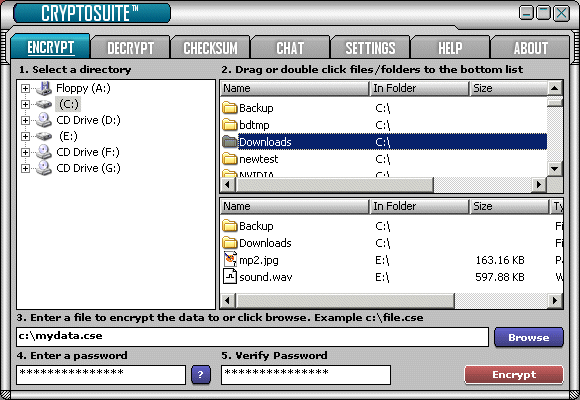Switch to the Decrypt tab
The height and width of the screenshot is (400, 580).
pos(130,48)
